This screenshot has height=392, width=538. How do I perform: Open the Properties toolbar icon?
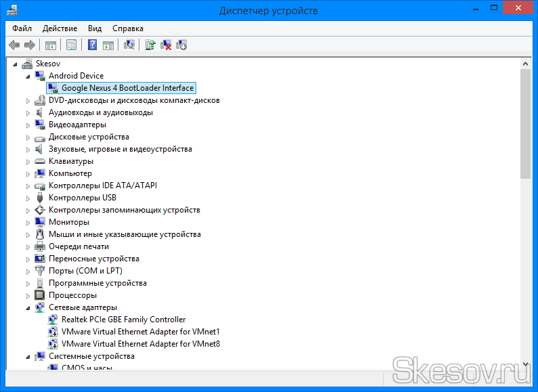coord(70,45)
